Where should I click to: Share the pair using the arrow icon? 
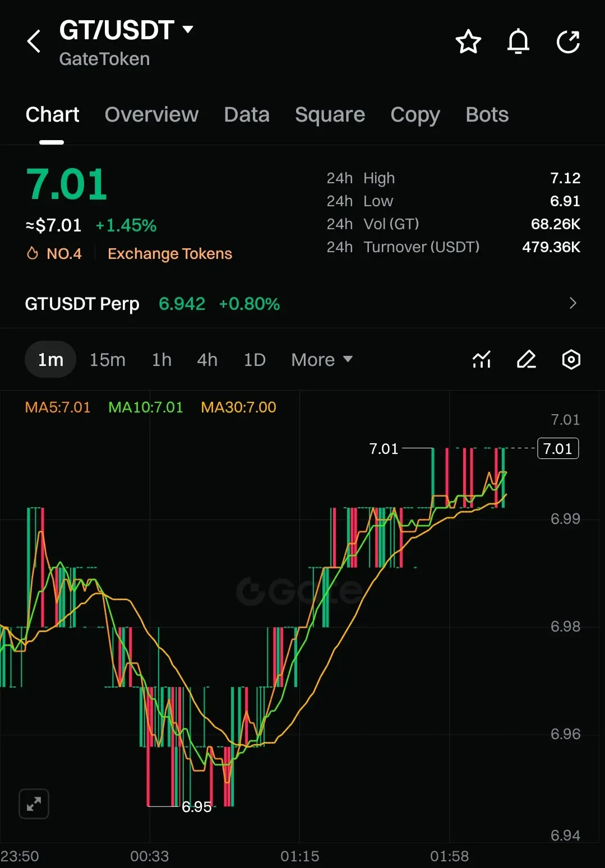click(568, 42)
